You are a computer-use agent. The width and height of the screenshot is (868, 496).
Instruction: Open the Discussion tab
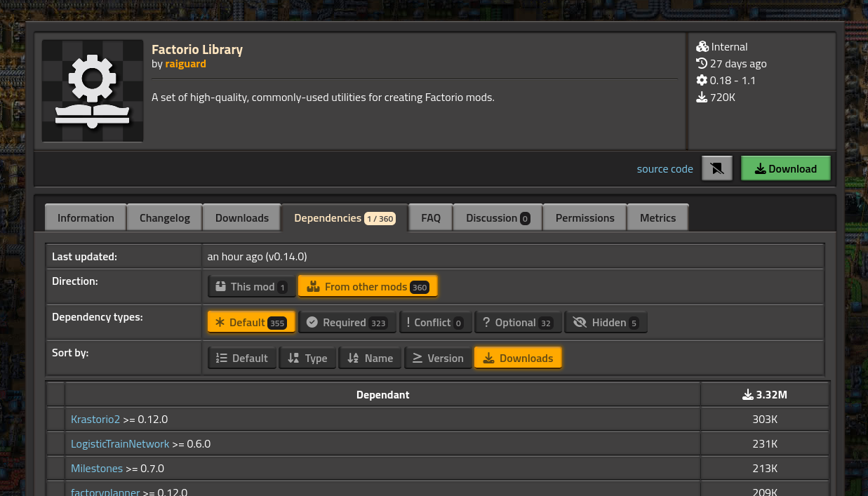[x=498, y=218]
